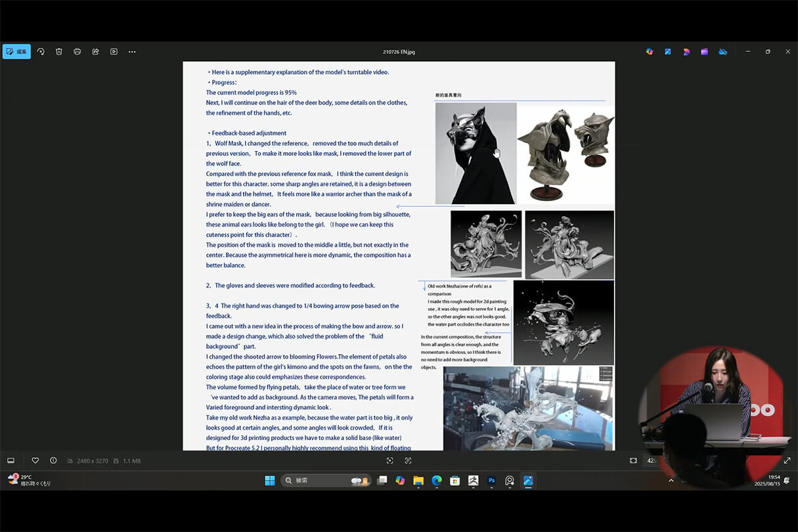The width and height of the screenshot is (798, 532).
Task: Expand the system tray hidden icons chevron
Action: coord(671,481)
